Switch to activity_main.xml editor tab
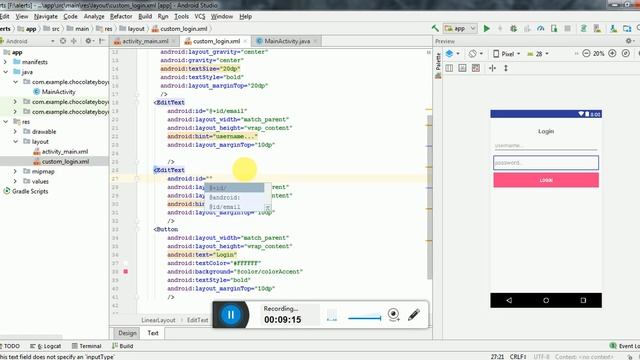Image resolution: width=640 pixels, height=360 pixels. coord(145,41)
